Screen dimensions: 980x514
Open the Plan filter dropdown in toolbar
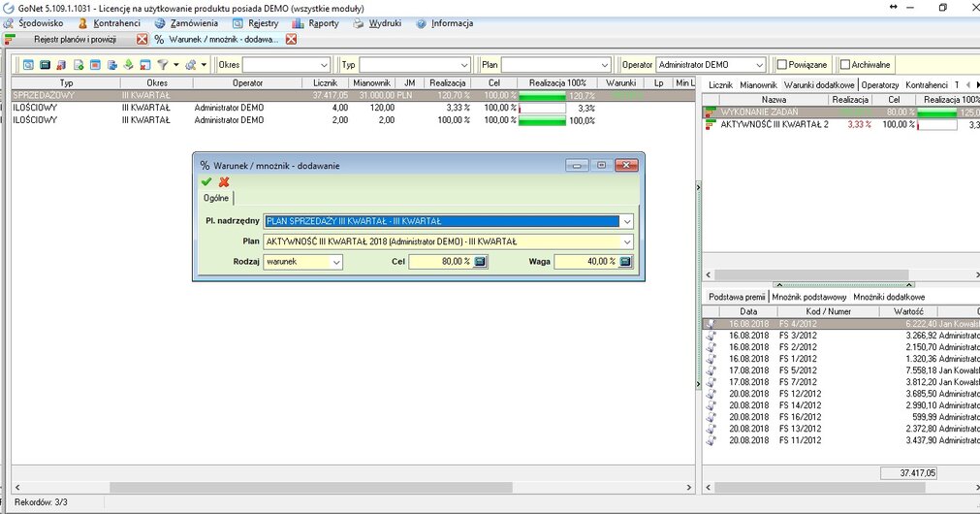tap(604, 65)
